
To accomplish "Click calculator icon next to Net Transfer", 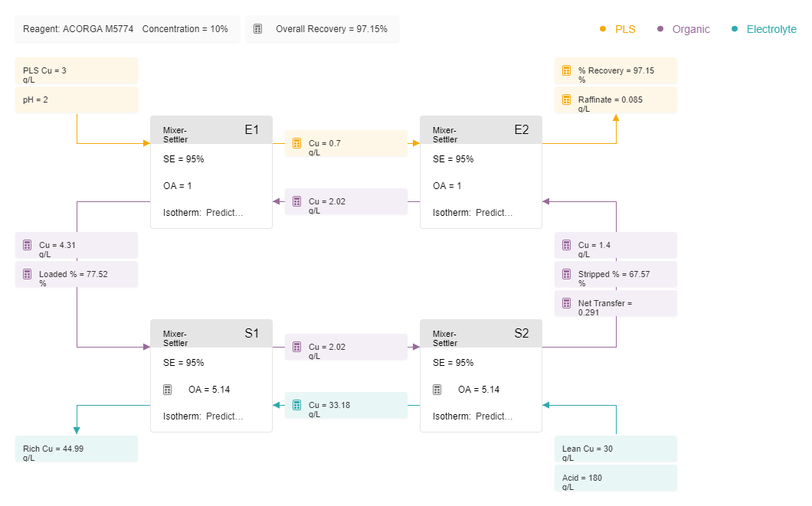I will [x=567, y=303].
